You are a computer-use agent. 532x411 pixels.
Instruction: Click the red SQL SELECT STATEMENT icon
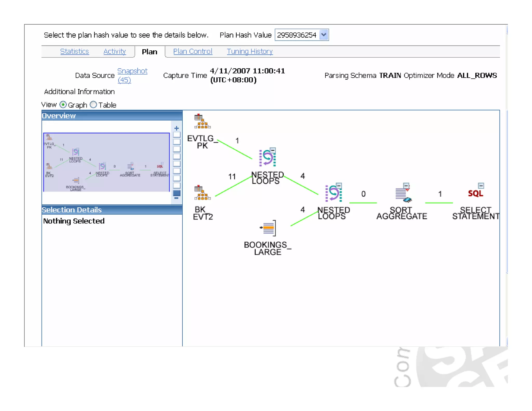click(475, 194)
